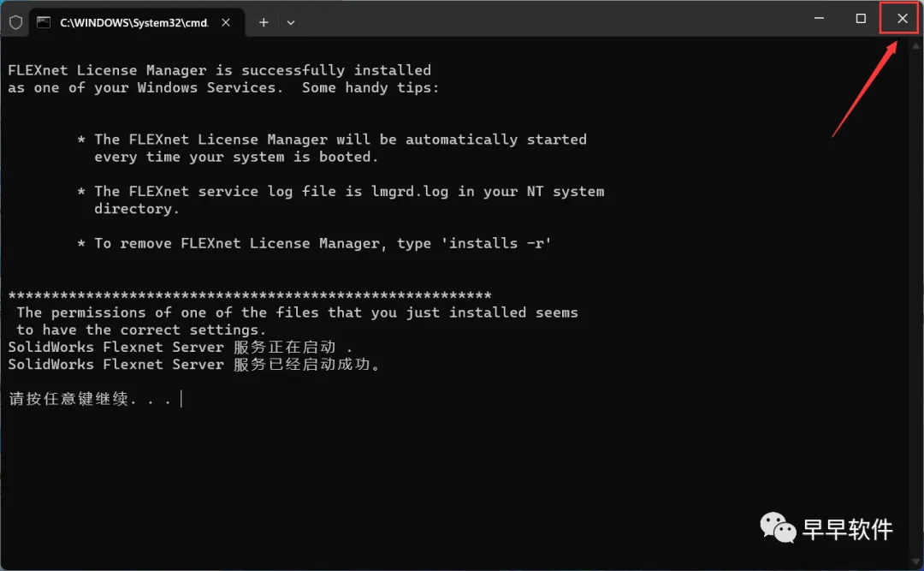Close the terminal window
The height and width of the screenshot is (571, 924).
tap(902, 18)
